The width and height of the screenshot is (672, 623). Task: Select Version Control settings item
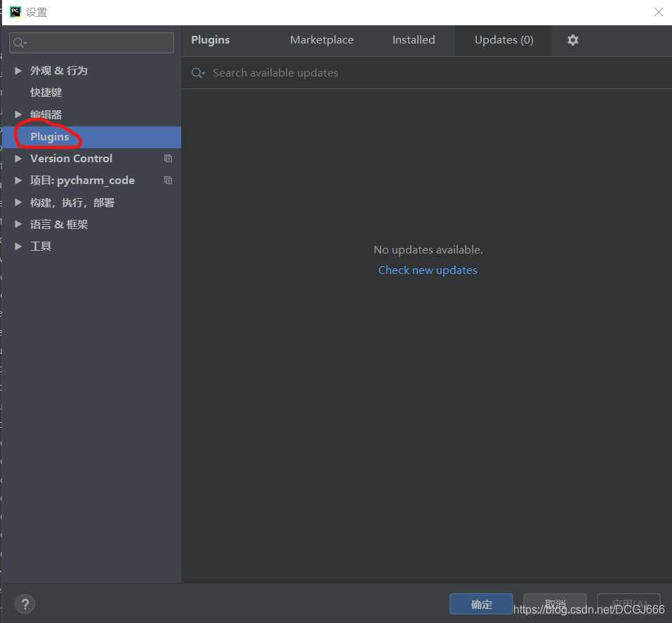click(71, 159)
